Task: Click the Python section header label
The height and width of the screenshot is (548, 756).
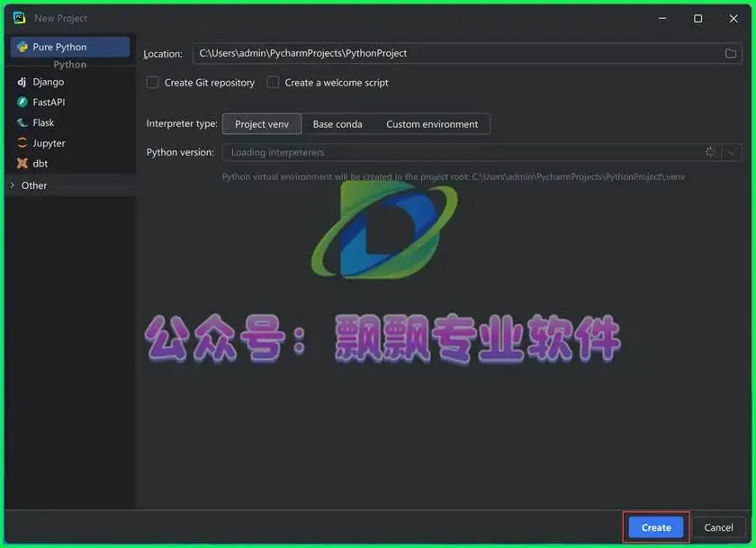Action: tap(70, 65)
